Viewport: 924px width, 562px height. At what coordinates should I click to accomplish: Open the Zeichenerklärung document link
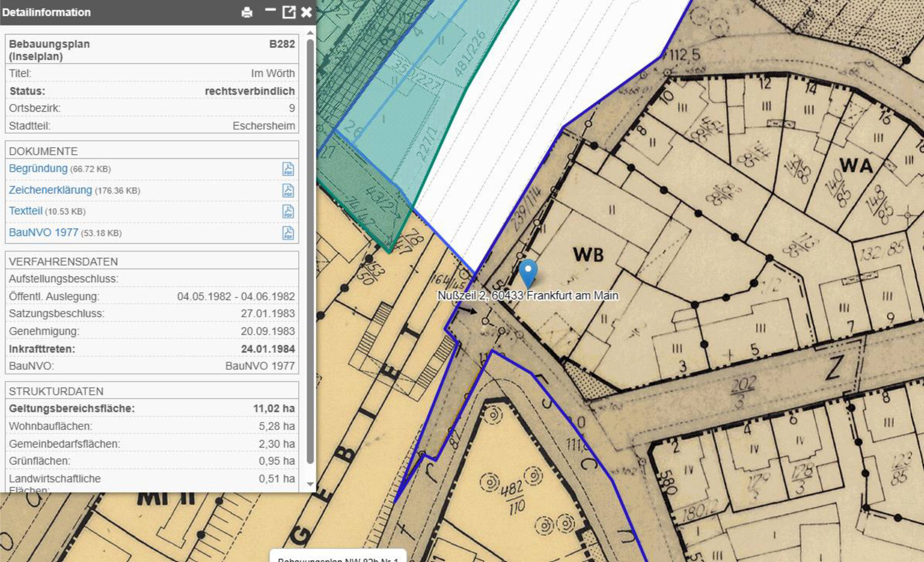51,190
